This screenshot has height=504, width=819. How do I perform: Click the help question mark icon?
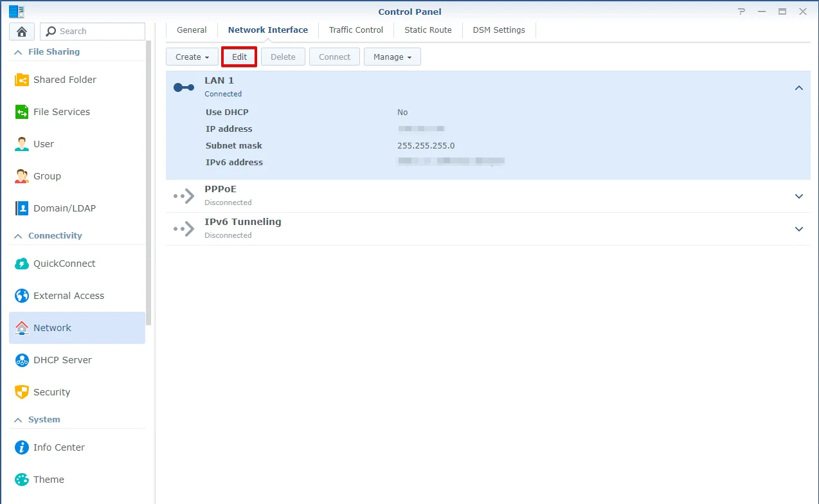click(742, 12)
